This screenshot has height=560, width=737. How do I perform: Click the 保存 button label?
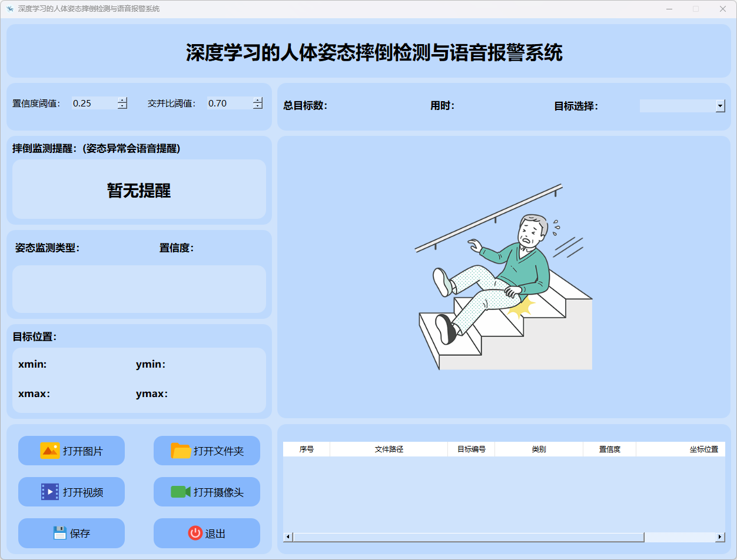(80, 534)
